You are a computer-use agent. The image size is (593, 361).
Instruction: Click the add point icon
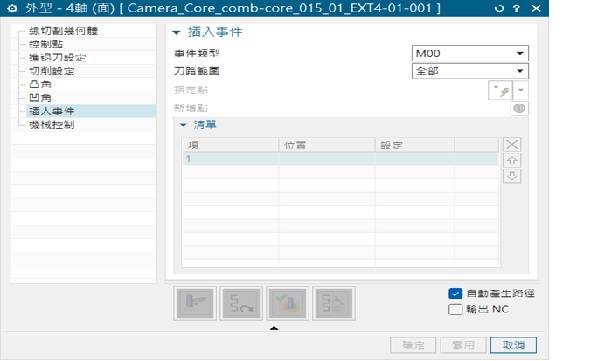click(x=519, y=108)
